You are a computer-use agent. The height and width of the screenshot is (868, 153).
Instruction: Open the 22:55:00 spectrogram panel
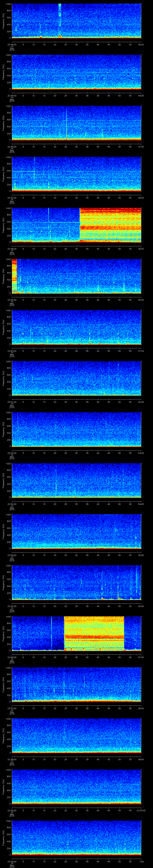click(77, 582)
